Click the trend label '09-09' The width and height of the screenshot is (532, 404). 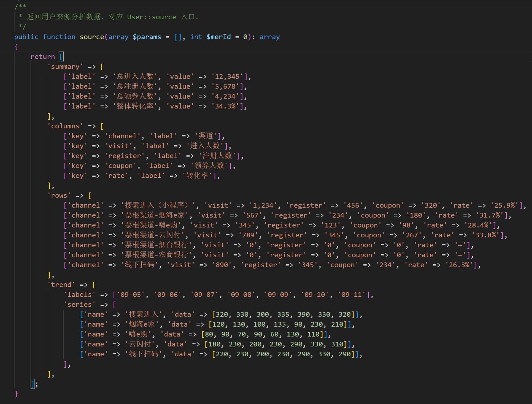click(278, 295)
